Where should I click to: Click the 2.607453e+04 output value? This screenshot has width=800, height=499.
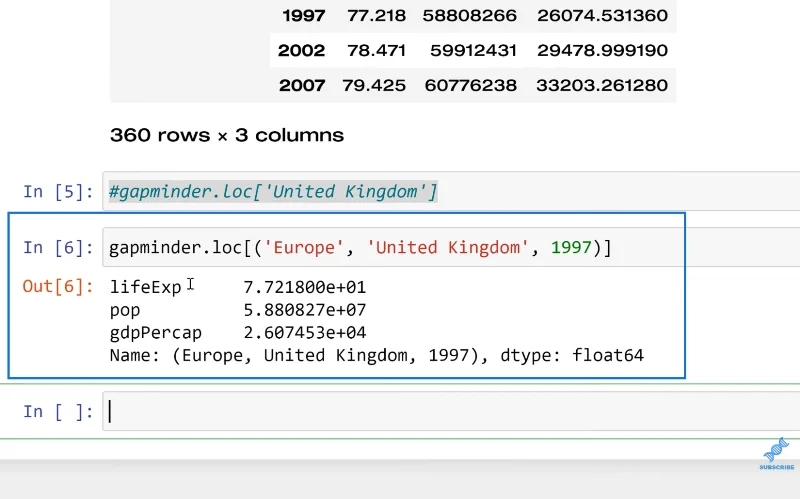pyautogui.click(x=305, y=333)
